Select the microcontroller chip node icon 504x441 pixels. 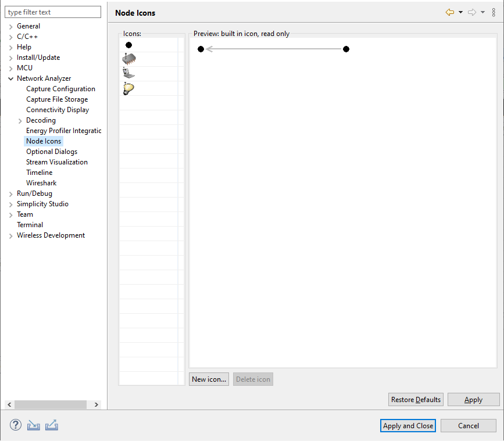click(x=128, y=59)
